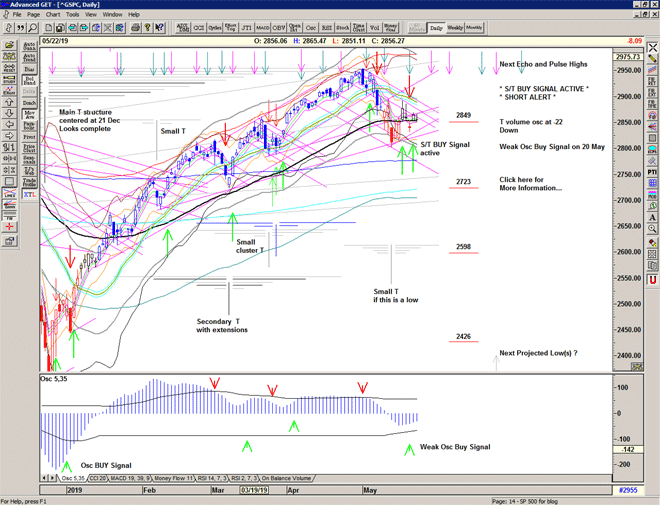Select the Pivot tool in left panel
The width and height of the screenshot is (660, 505).
point(29,139)
